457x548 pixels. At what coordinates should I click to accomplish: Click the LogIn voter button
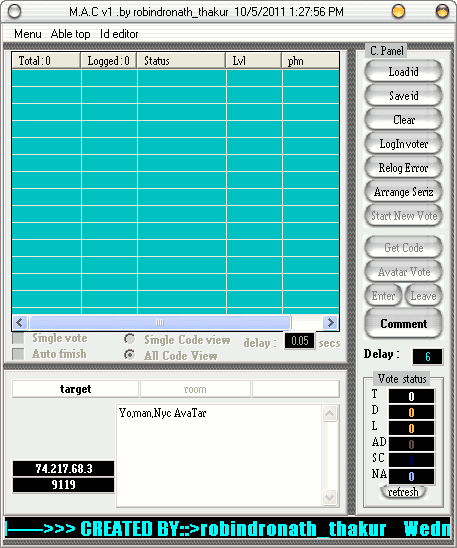[404, 144]
